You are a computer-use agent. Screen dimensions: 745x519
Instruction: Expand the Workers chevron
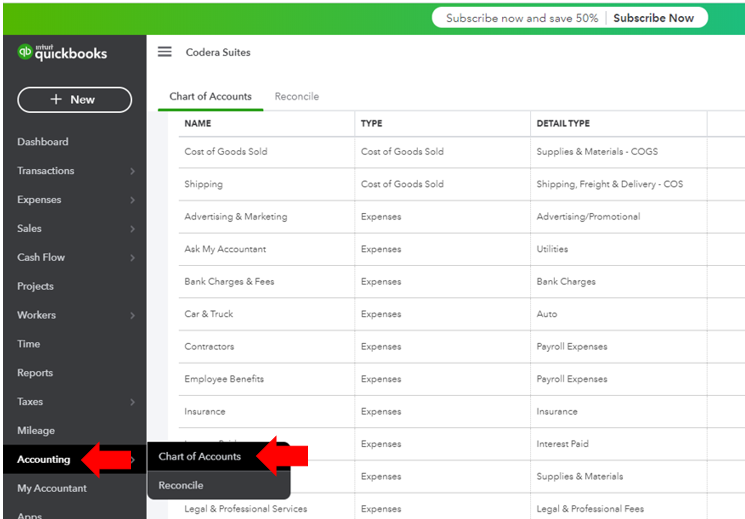(x=133, y=316)
